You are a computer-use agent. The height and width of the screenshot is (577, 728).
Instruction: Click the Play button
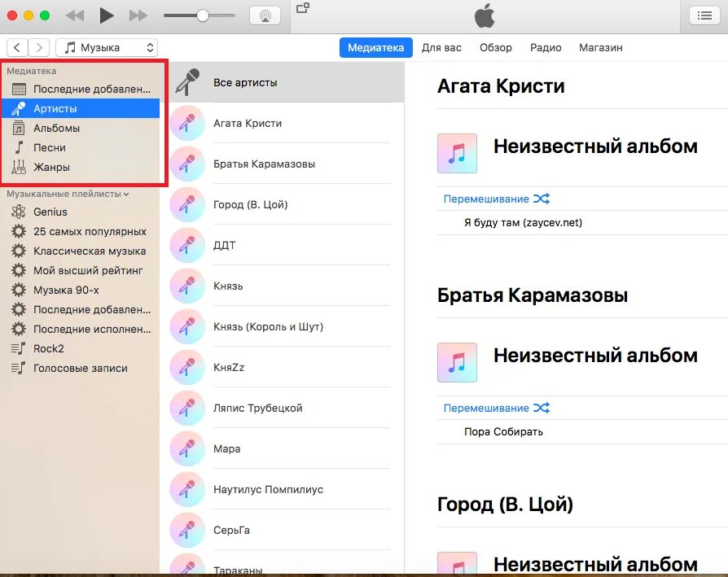(x=107, y=15)
